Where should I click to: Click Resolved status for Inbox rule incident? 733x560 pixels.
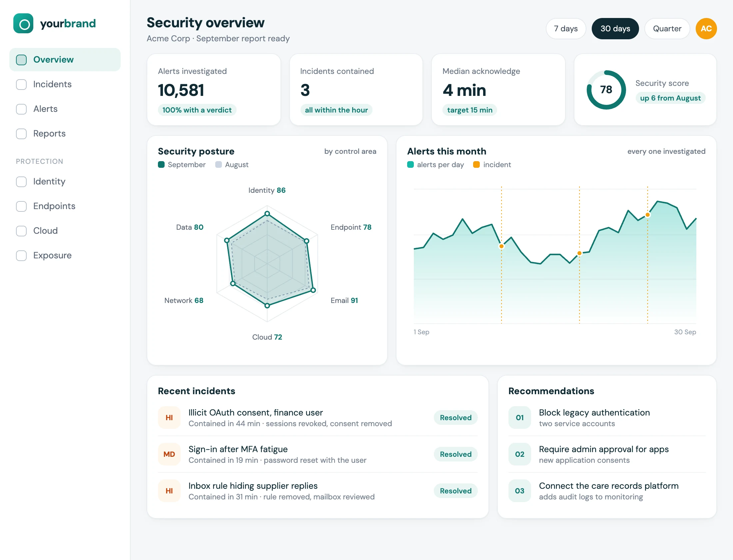click(x=455, y=491)
